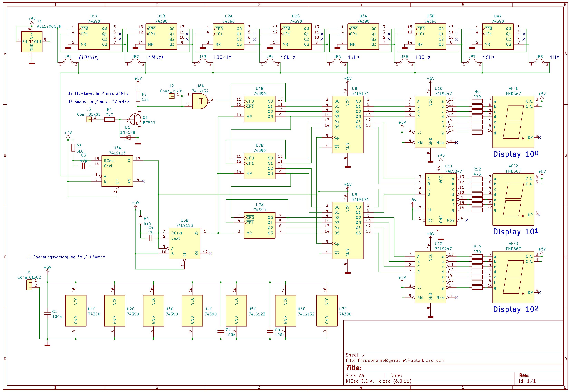The width and height of the screenshot is (571, 392).
Task: Select the D1 1N4148 diode symbol
Action: pyautogui.click(x=128, y=138)
